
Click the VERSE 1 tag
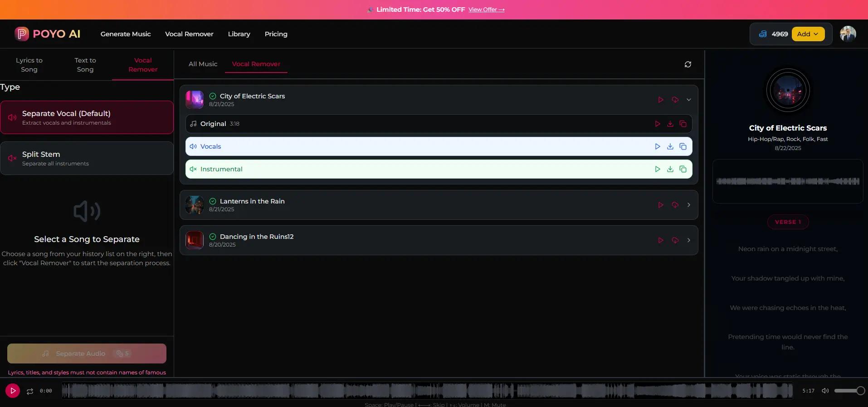click(x=788, y=222)
